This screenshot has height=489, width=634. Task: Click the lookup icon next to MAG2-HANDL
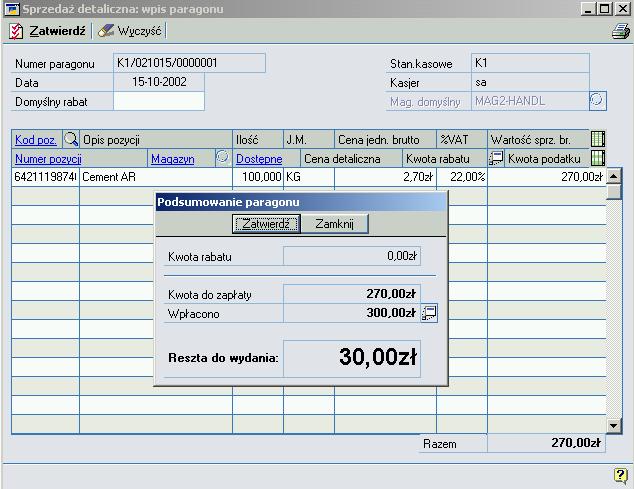(597, 99)
